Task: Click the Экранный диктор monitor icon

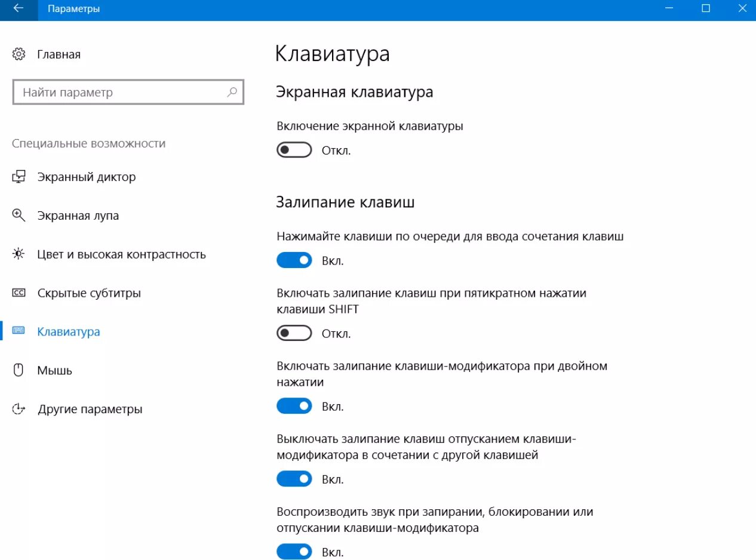Action: pos(19,177)
